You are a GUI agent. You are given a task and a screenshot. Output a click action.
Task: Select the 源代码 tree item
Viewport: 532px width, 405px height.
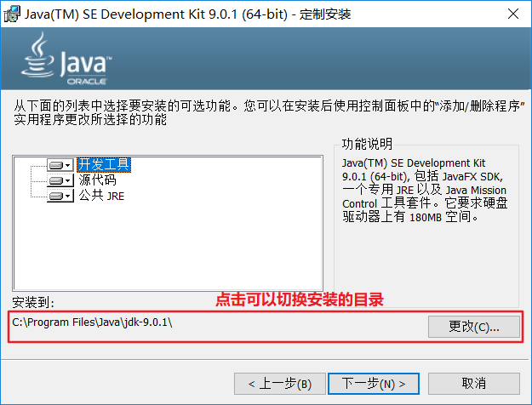pos(97,180)
